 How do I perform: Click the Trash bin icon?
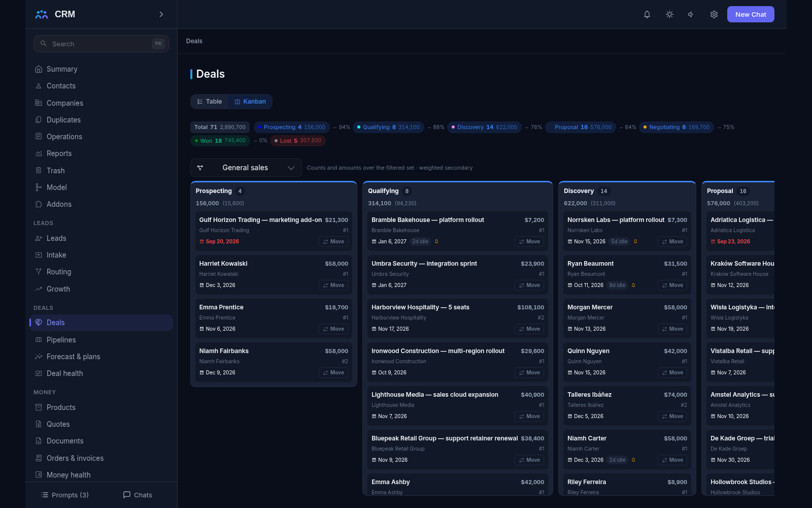(x=39, y=171)
